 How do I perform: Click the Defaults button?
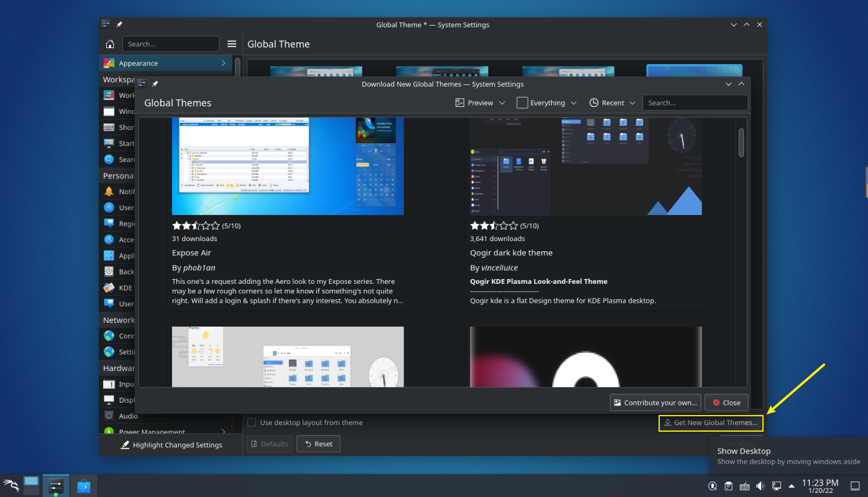click(x=269, y=444)
